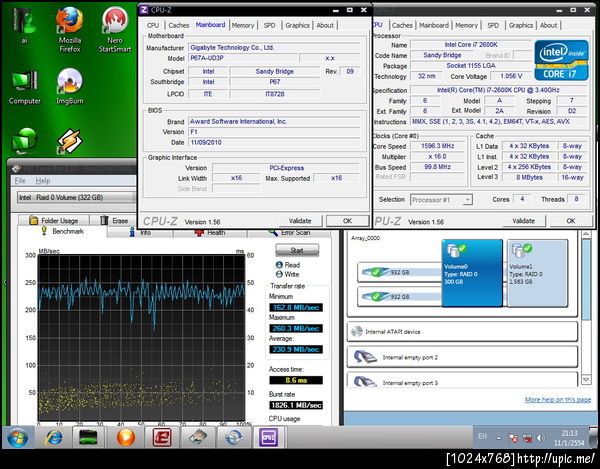Switch to the CPU-Z taskbar button

point(269,437)
